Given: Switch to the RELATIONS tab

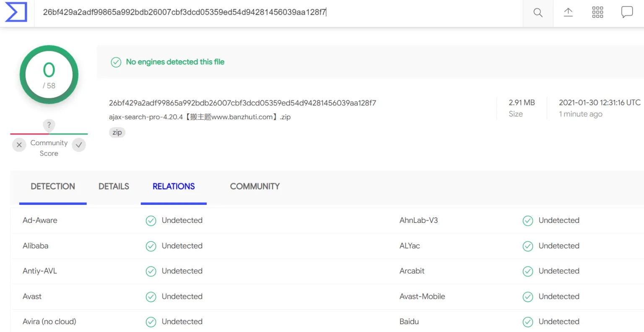Looking at the screenshot, I should (174, 186).
